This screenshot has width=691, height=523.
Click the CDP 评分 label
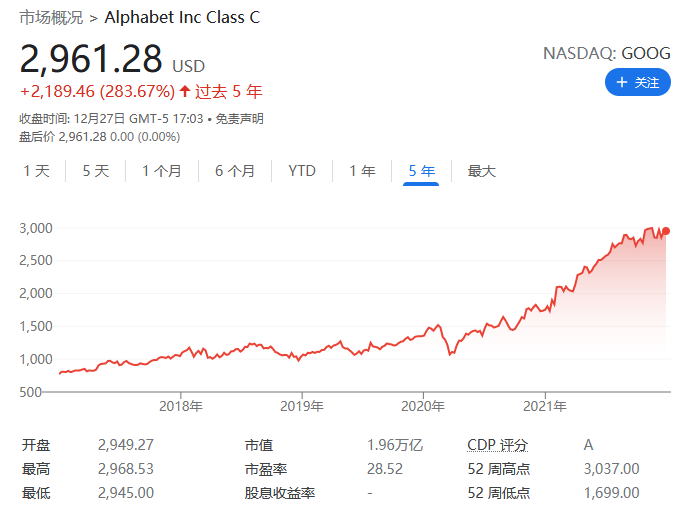(x=498, y=445)
